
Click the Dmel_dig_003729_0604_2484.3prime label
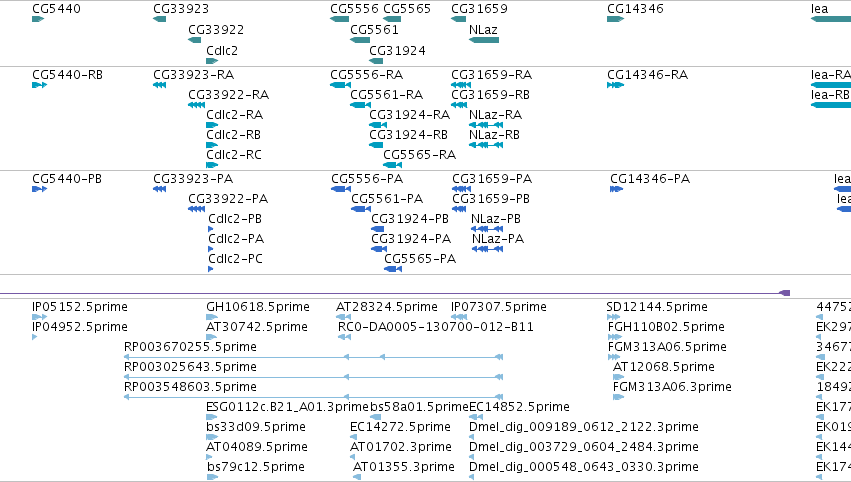point(583,447)
